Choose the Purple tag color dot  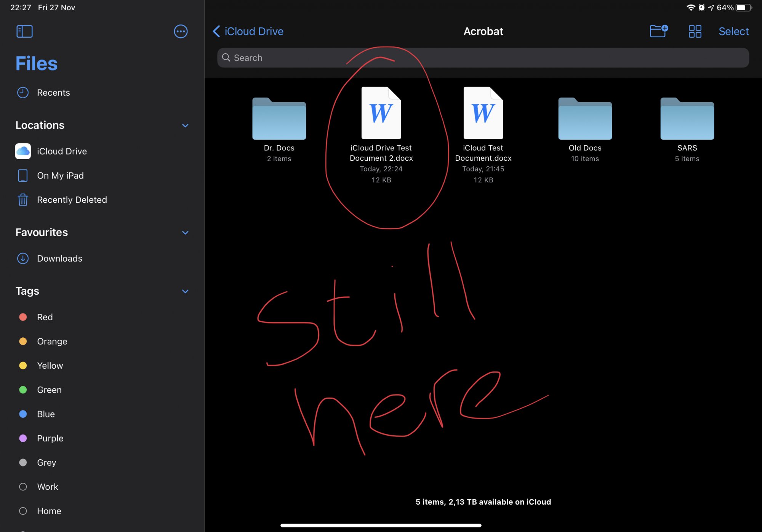tap(23, 438)
